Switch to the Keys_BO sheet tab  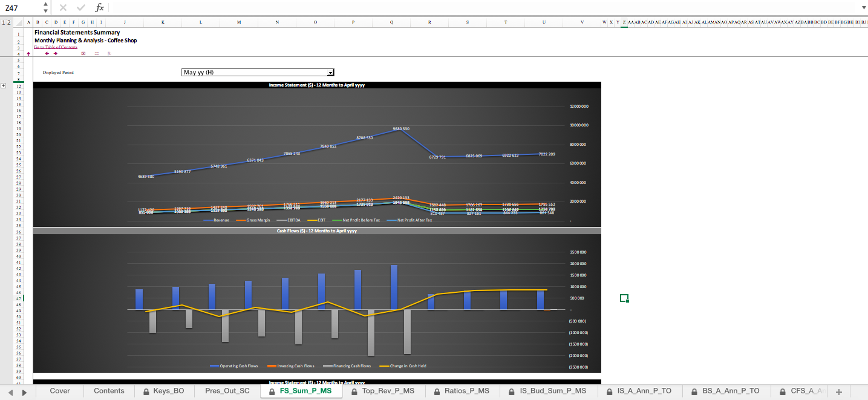click(163, 391)
